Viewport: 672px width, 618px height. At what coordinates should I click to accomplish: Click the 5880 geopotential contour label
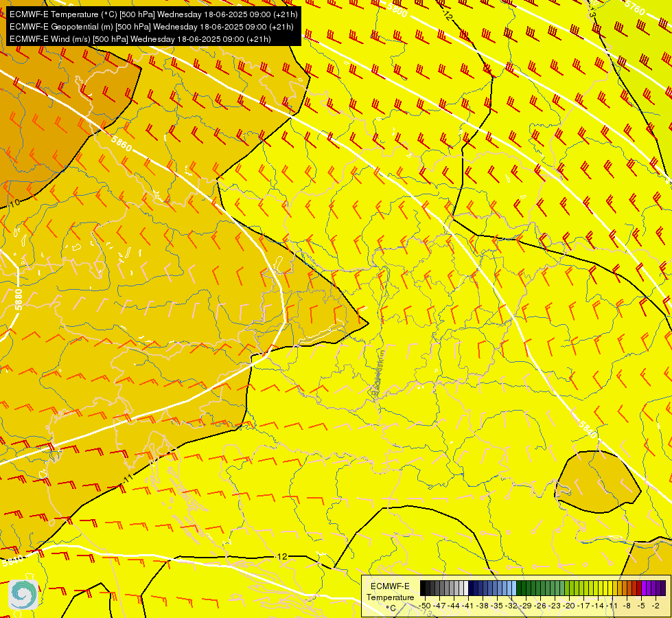click(x=18, y=299)
